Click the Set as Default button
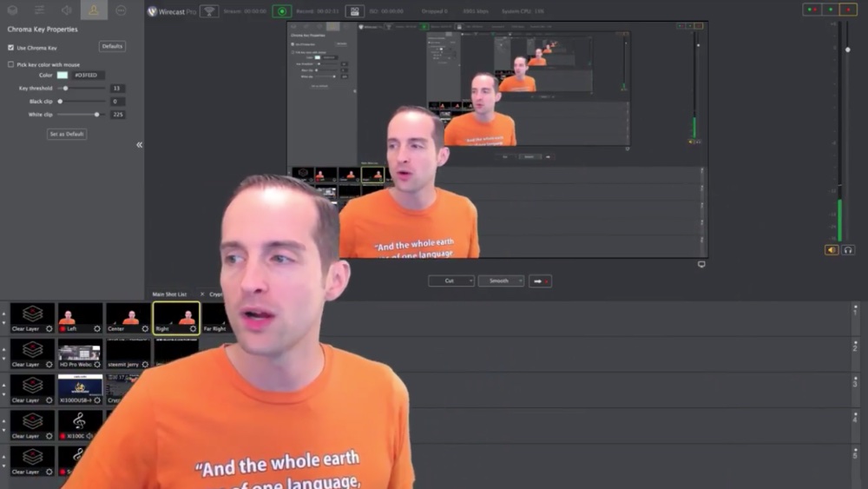 (67, 134)
